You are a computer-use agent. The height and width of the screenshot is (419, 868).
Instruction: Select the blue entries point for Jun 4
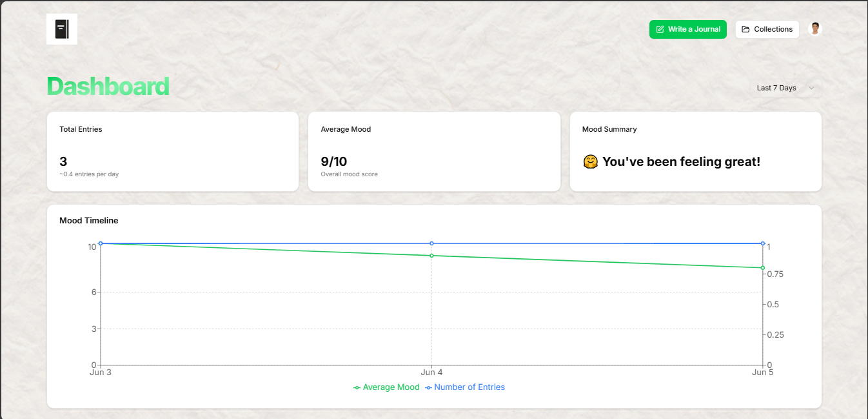pos(431,243)
